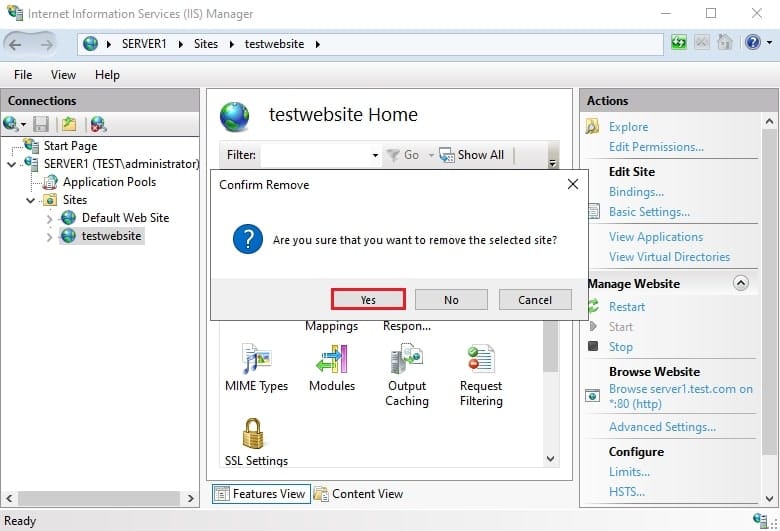This screenshot has height=531, width=780.
Task: Click the home icon in the address bar
Action: click(x=725, y=43)
